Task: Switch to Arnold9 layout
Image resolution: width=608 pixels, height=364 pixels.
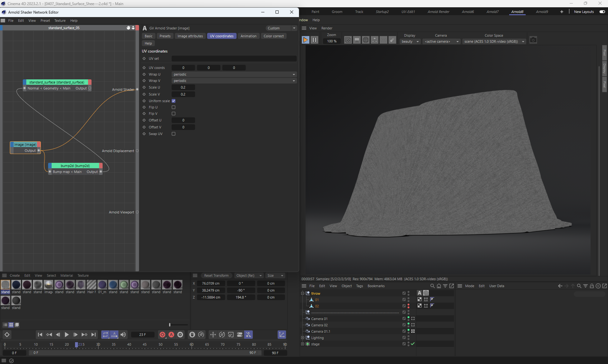Action: coord(541,12)
